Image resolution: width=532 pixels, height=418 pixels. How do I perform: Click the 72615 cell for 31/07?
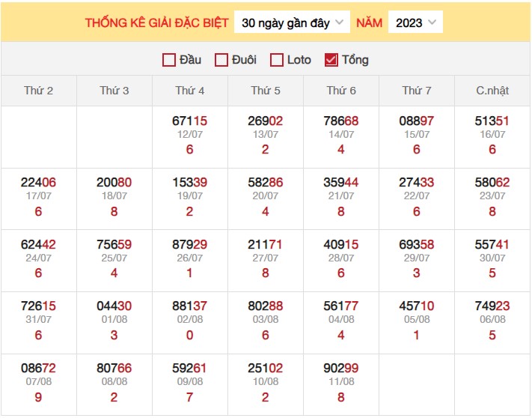38,306
